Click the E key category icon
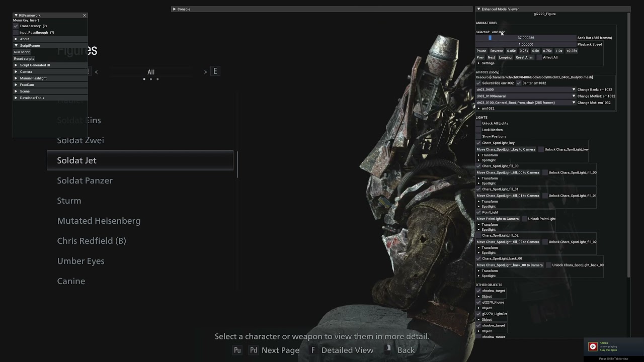644x362 pixels. 215,71
